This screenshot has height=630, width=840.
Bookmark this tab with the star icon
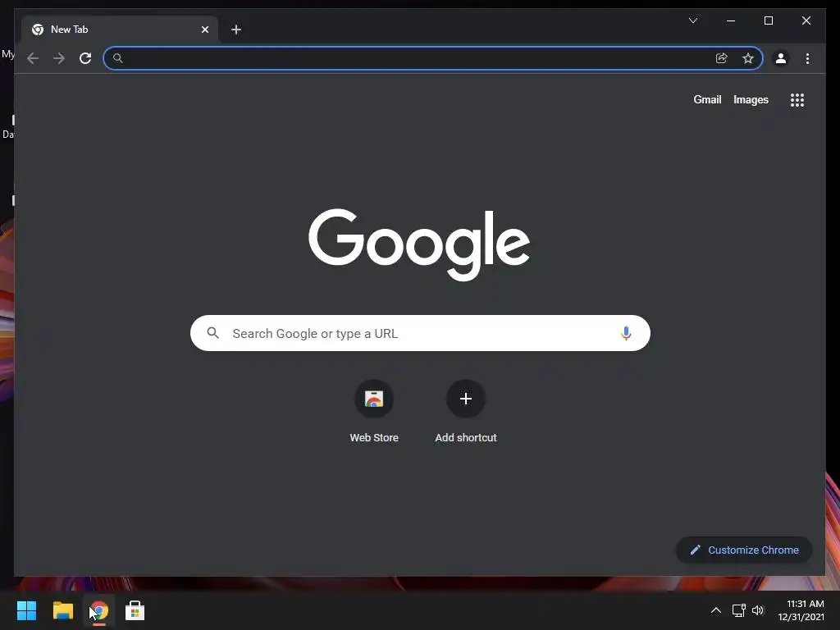click(x=748, y=58)
